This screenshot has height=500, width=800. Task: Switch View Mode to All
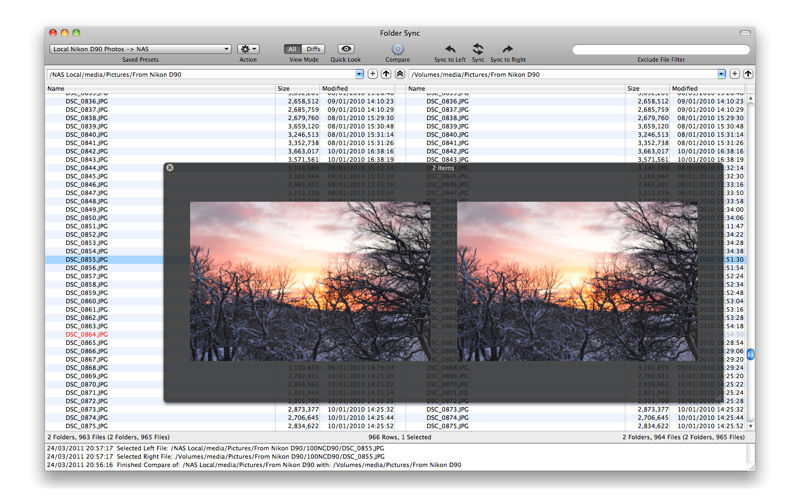292,49
